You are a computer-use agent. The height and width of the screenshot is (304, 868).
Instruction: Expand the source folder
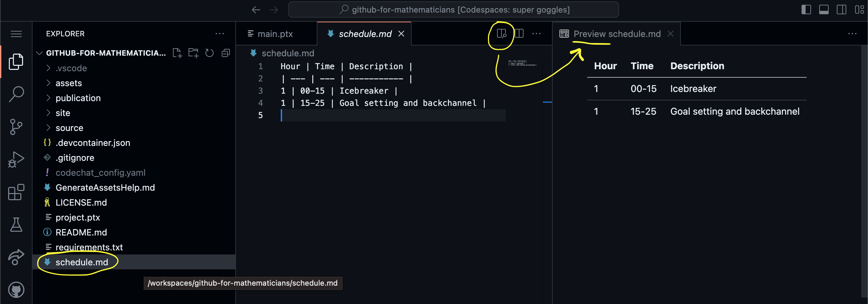pyautogui.click(x=69, y=128)
